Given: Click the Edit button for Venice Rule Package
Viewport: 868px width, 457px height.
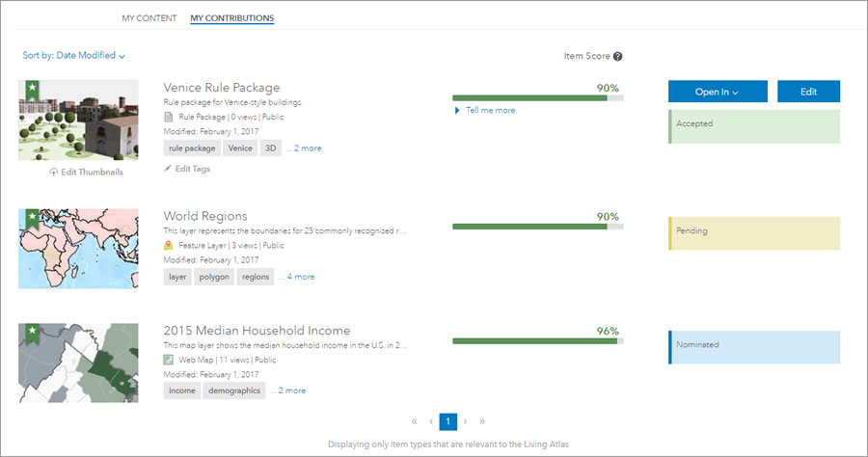Looking at the screenshot, I should 808,92.
